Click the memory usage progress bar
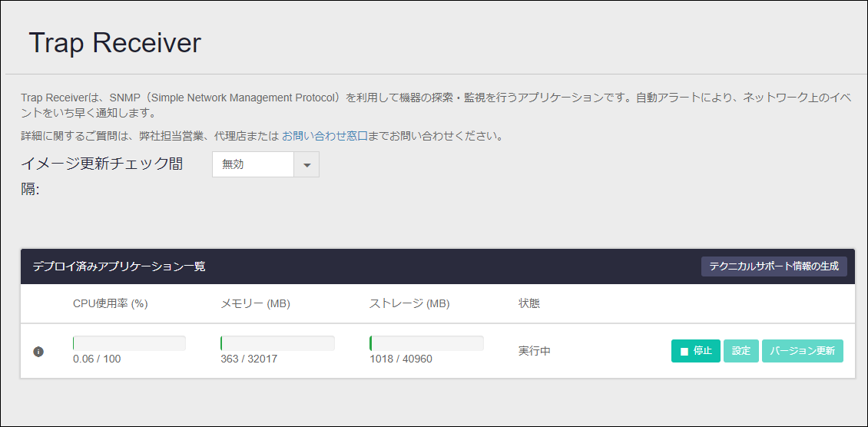This screenshot has width=868, height=427. pos(277,343)
